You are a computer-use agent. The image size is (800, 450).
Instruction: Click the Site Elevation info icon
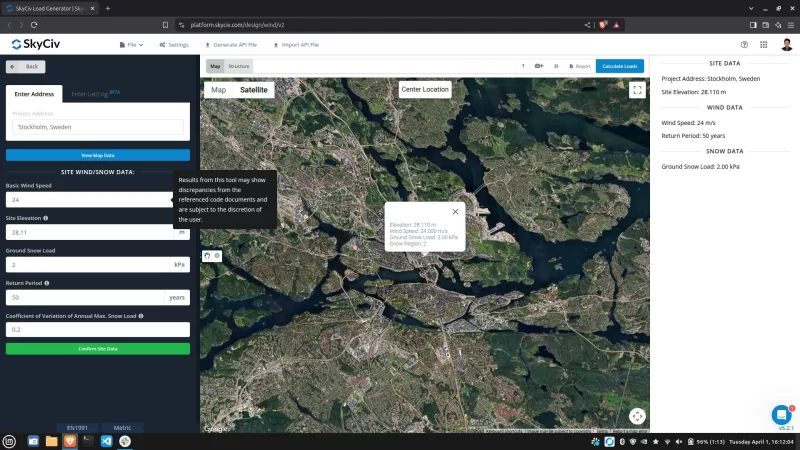pyautogui.click(x=45, y=218)
